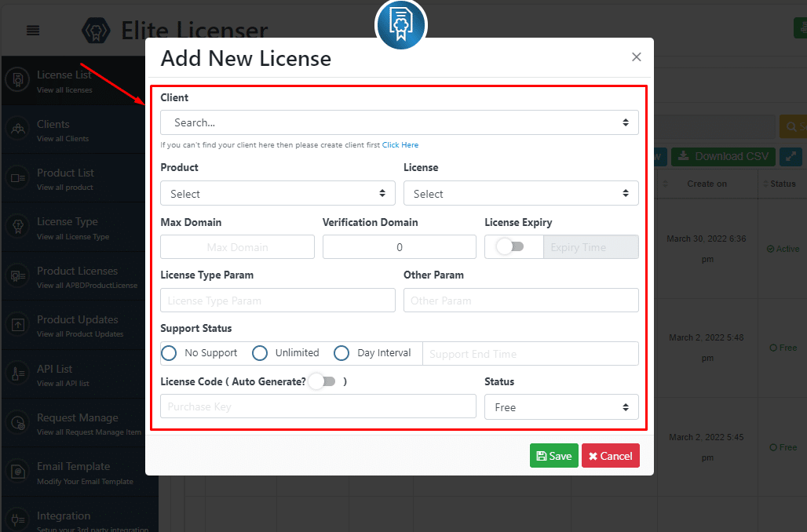Click the green search icon button

coord(793,126)
